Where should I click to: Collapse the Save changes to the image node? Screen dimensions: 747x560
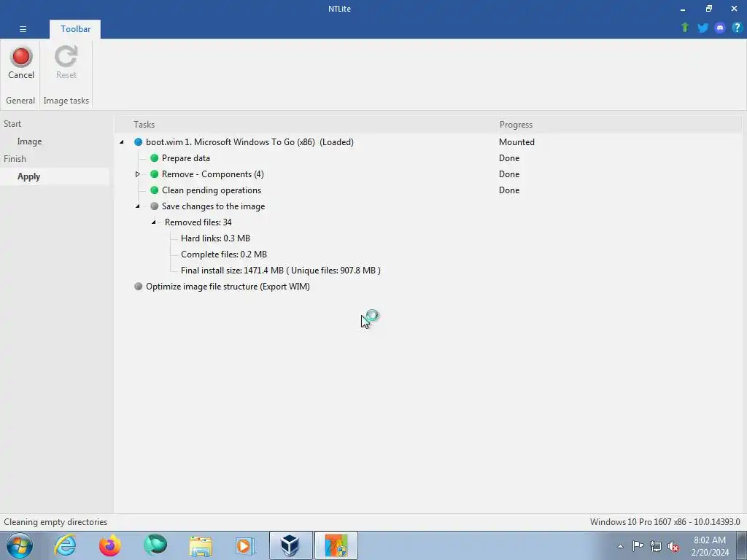pos(138,206)
